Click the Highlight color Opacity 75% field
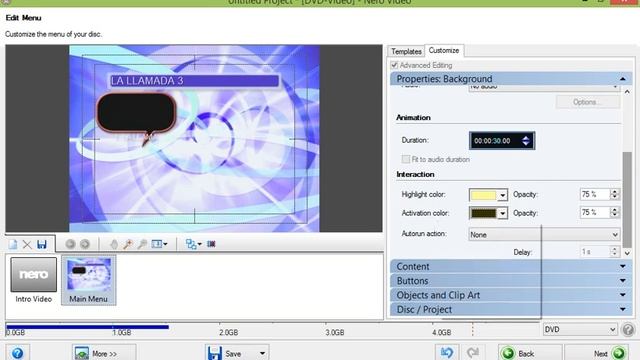Viewport: 640px width, 360px height. [x=595, y=194]
